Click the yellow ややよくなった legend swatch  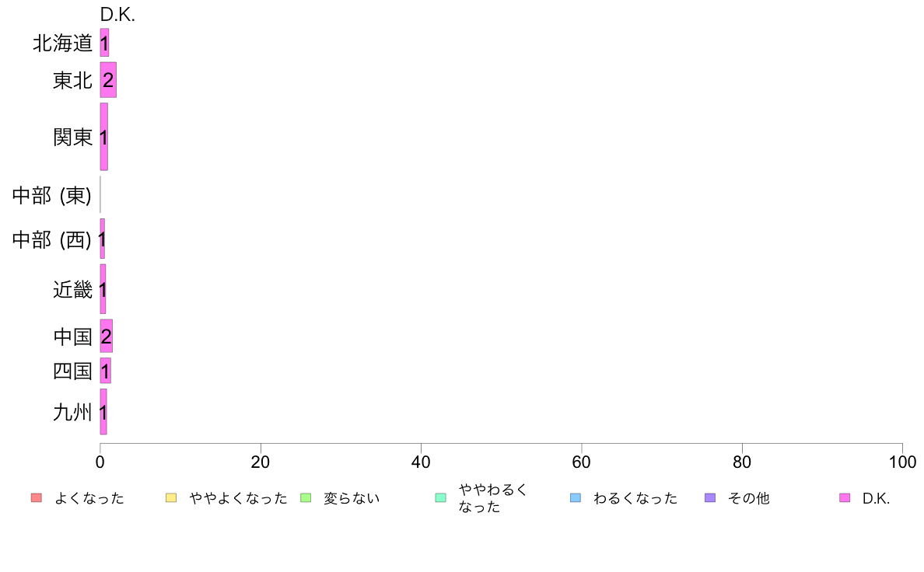pyautogui.click(x=171, y=497)
